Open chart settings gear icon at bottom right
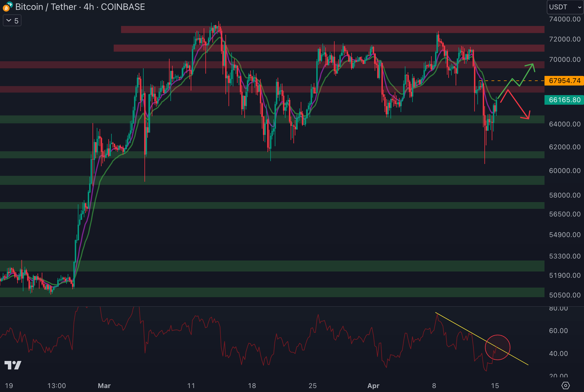Screen dimensions: 584x392 pyautogui.click(x=565, y=385)
